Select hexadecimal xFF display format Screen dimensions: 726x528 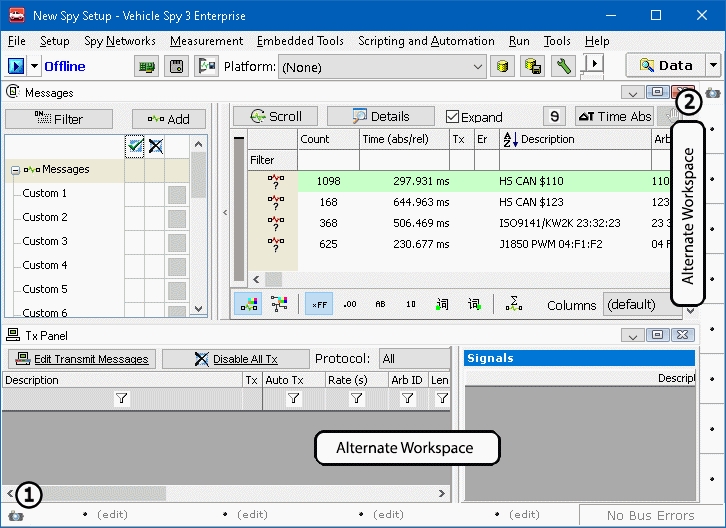click(x=319, y=304)
